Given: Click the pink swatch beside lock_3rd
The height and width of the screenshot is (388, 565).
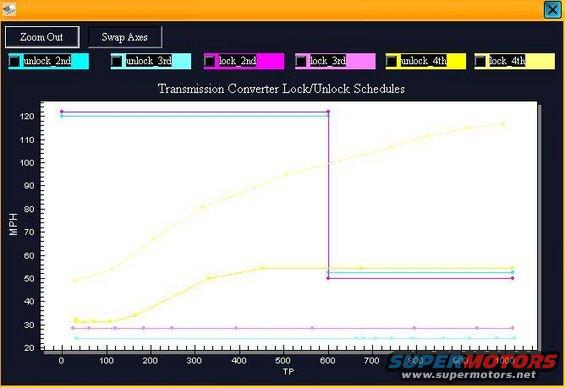Looking at the screenshot, I should (361, 61).
